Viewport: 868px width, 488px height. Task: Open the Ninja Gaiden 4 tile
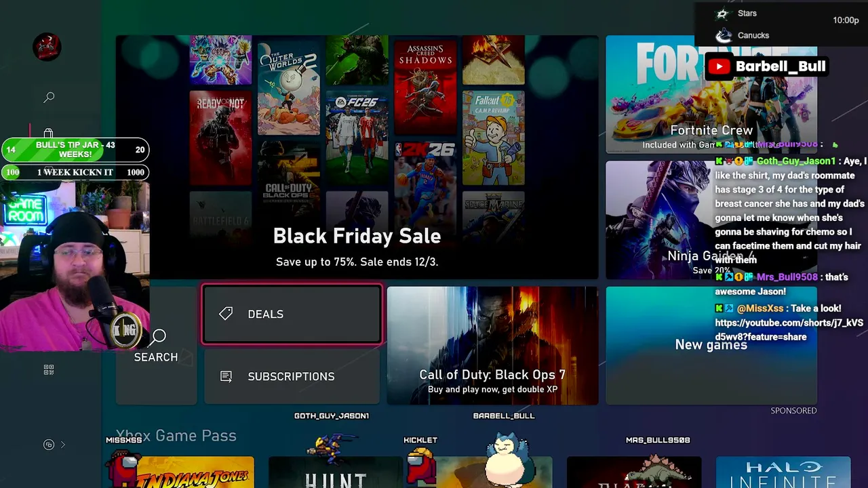(x=711, y=220)
